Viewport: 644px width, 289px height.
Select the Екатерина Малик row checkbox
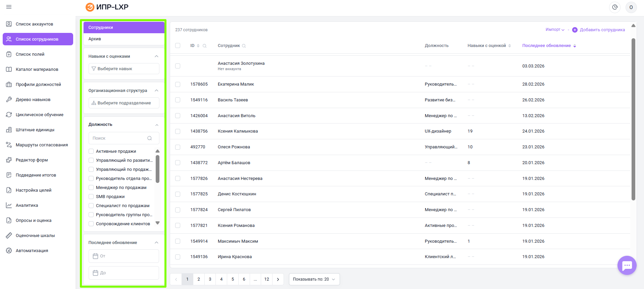178,84
